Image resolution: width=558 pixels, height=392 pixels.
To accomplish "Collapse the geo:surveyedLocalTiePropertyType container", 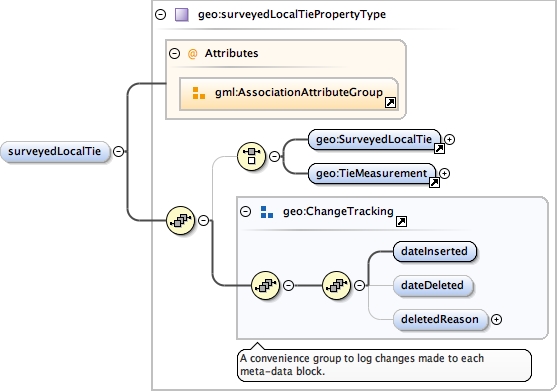I will 160,15.
